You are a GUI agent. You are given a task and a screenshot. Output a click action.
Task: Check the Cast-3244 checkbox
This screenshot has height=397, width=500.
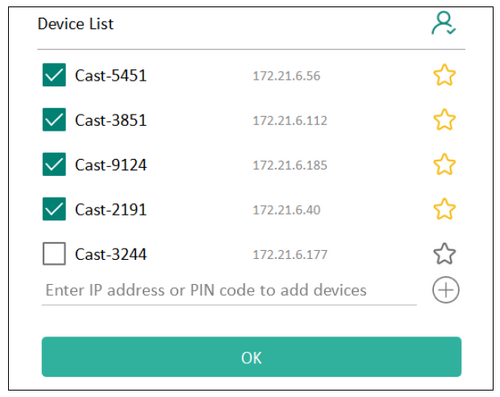point(54,254)
